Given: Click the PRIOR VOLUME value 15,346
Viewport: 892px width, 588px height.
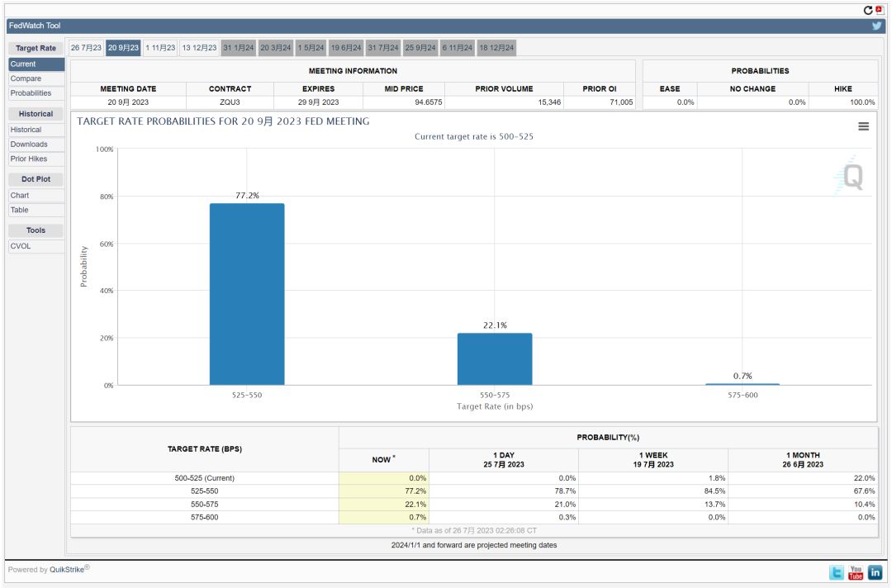Looking at the screenshot, I should (x=549, y=102).
